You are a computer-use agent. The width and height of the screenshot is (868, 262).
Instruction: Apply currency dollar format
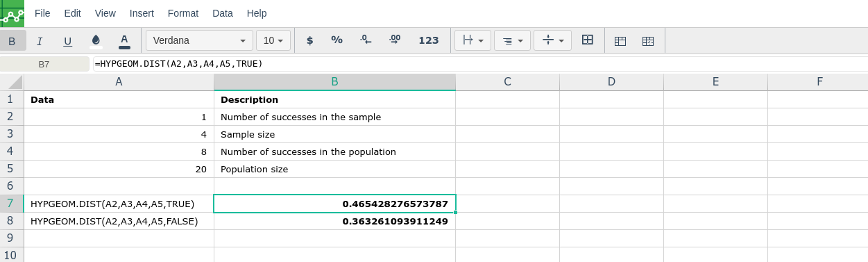tap(309, 40)
